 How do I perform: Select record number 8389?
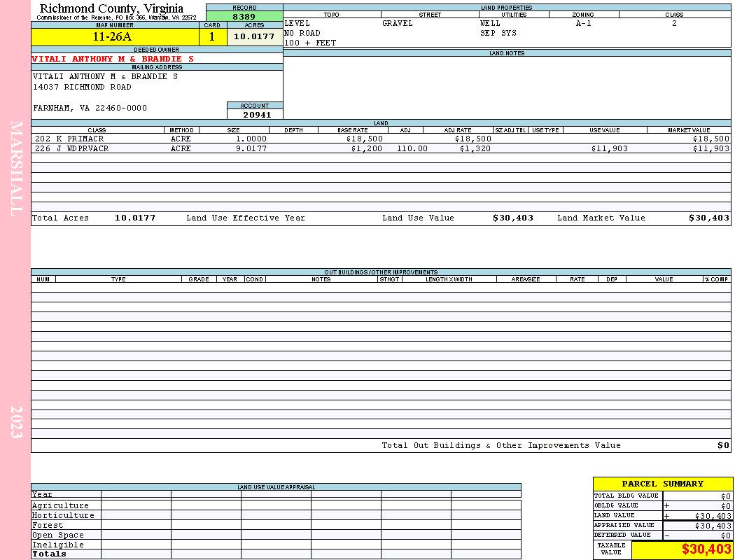click(x=244, y=16)
